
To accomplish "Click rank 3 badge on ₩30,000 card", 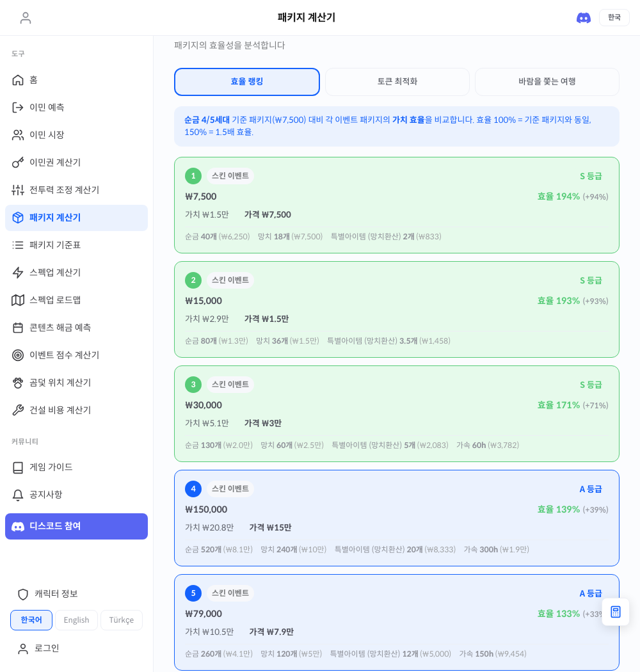I will pos(193,385).
